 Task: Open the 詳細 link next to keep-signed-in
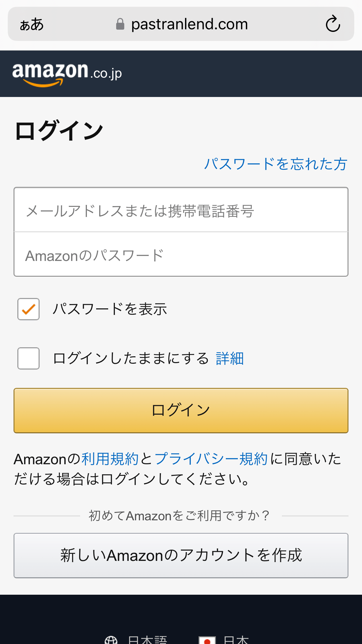click(x=229, y=359)
